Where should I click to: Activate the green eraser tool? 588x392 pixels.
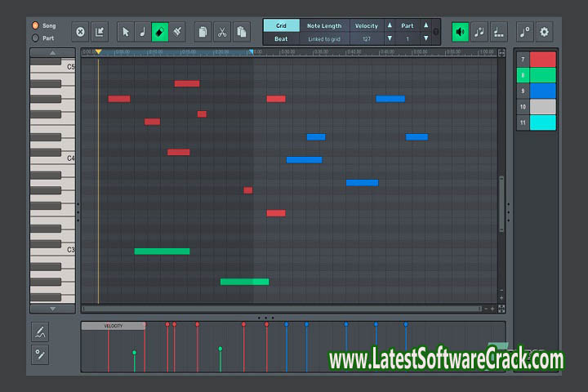coord(160,32)
